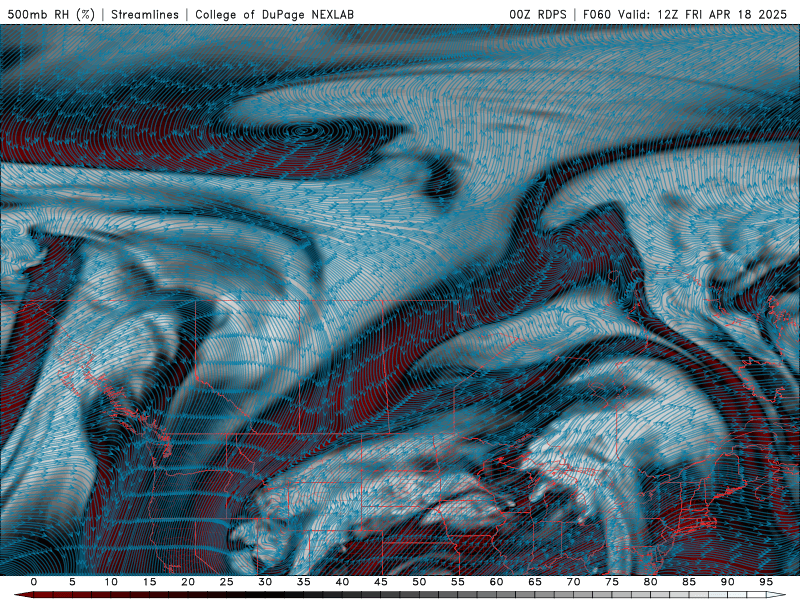Click the "10" label on the color scale
The height and width of the screenshot is (600, 800).
click(x=111, y=582)
